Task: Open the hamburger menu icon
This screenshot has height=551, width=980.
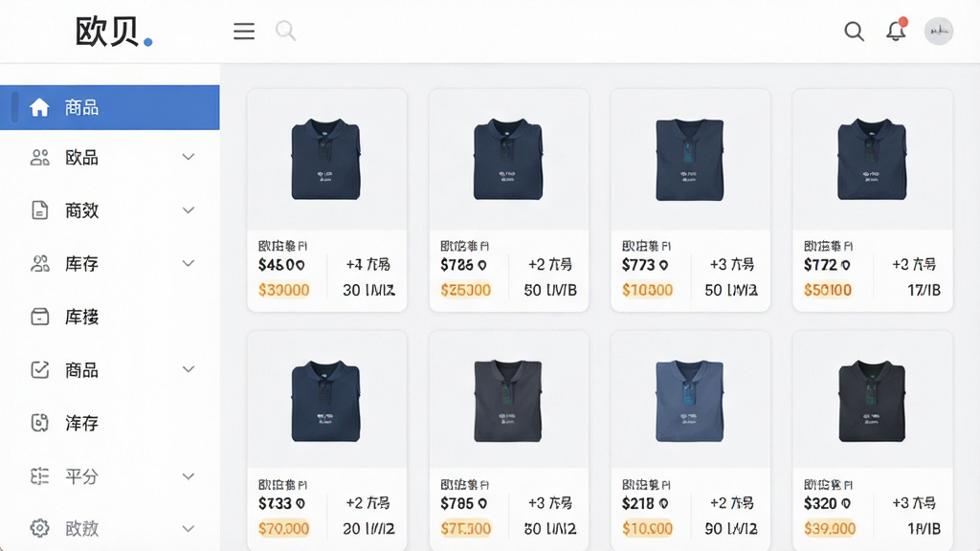Action: [244, 31]
